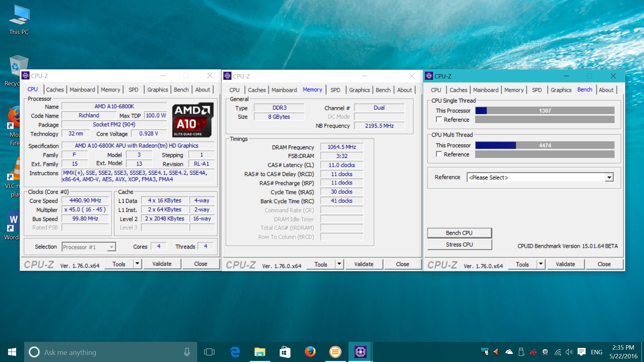Click Validate in the Bench window

pos(565,264)
